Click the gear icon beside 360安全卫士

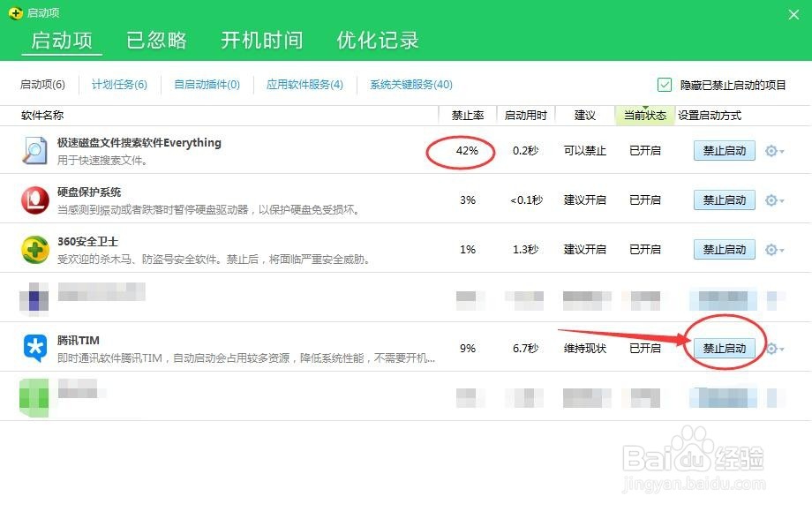[770, 249]
